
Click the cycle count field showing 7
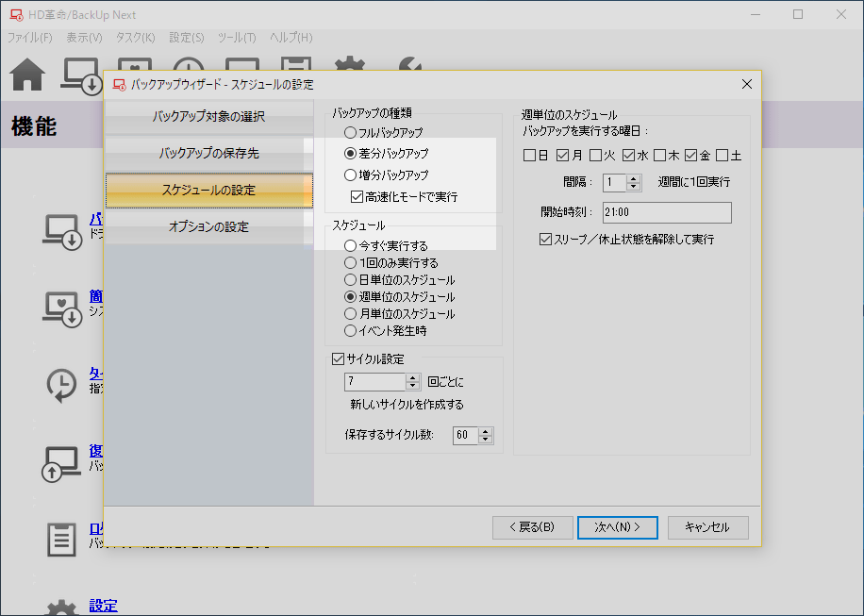coord(375,382)
